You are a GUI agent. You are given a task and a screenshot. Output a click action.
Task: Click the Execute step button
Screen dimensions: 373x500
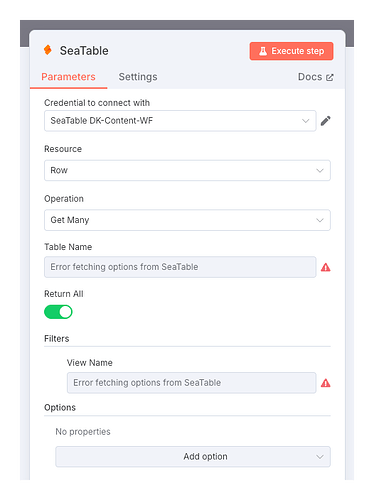click(291, 51)
